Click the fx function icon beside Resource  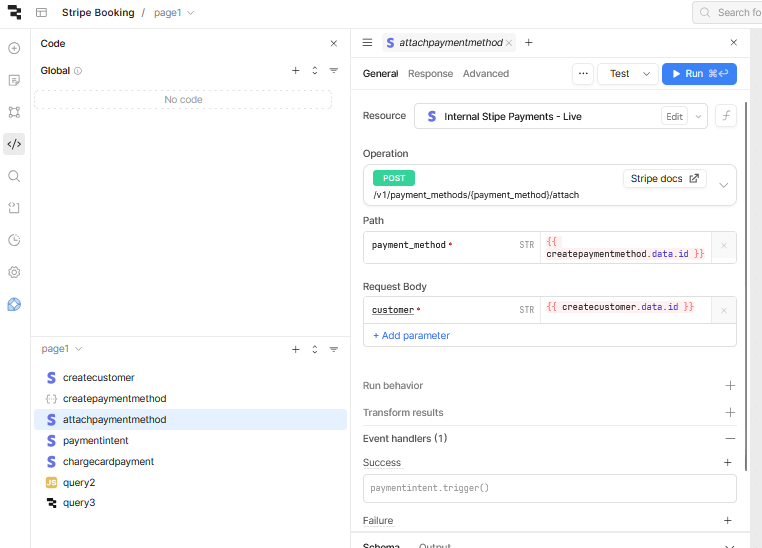pos(726,116)
